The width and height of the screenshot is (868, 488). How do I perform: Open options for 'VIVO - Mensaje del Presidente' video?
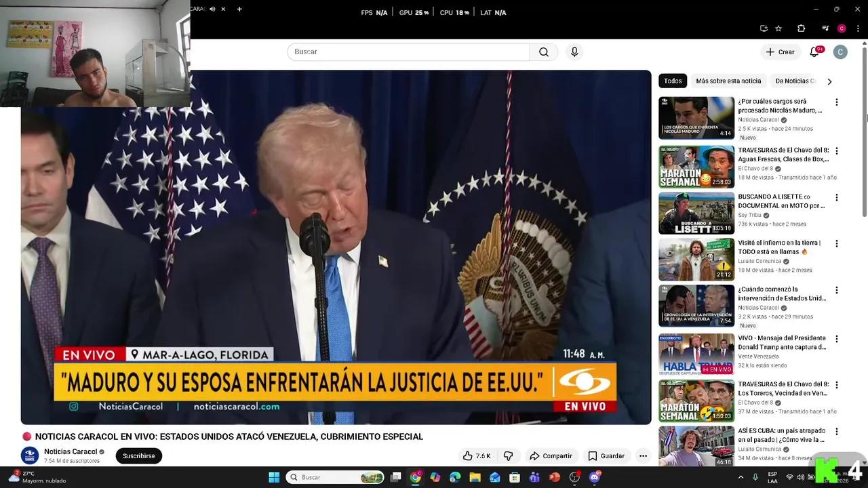click(x=836, y=339)
